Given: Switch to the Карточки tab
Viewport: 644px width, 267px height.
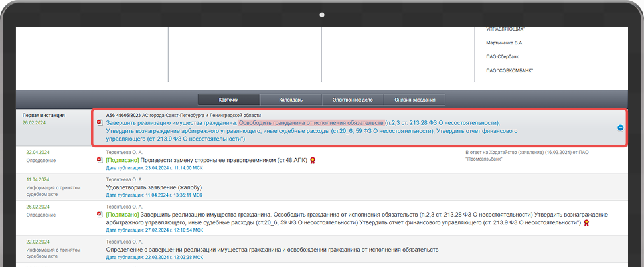Looking at the screenshot, I should tap(228, 100).
